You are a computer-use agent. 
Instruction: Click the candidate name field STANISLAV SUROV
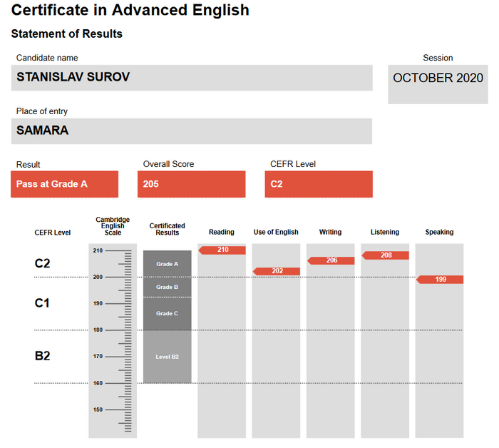pos(192,78)
